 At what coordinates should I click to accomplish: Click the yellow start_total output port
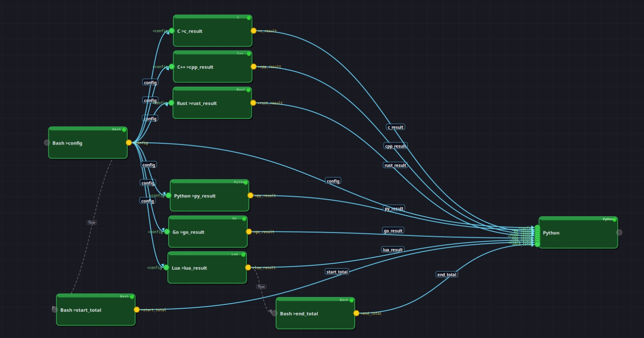pos(137,310)
